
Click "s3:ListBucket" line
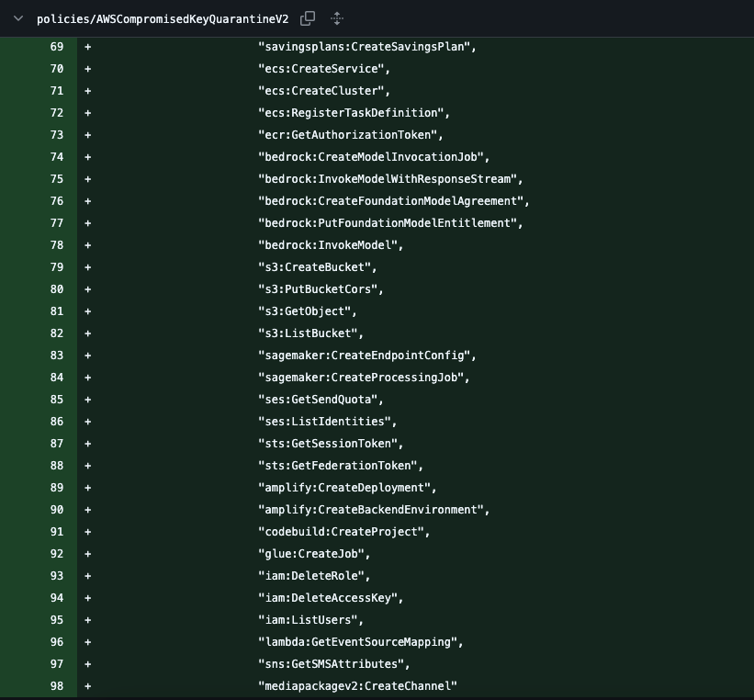pyautogui.click(x=311, y=333)
